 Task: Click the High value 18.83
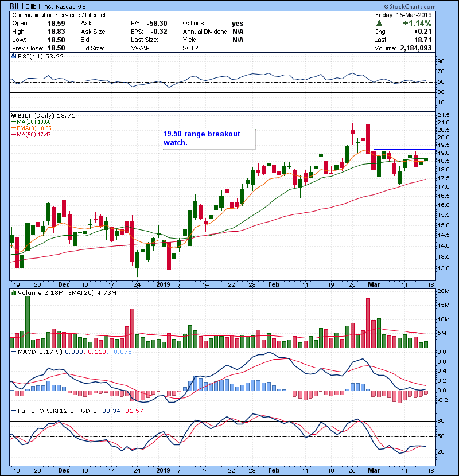pos(56,32)
